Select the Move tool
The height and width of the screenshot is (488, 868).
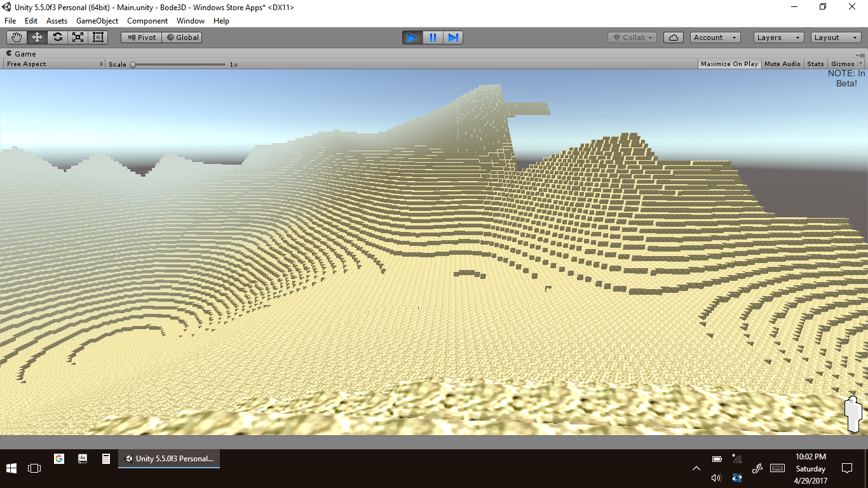point(37,37)
